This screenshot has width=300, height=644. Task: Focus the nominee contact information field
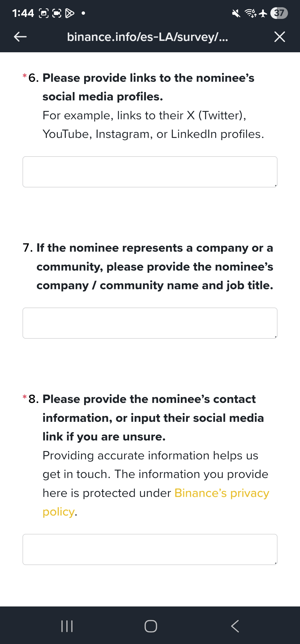pyautogui.click(x=150, y=549)
